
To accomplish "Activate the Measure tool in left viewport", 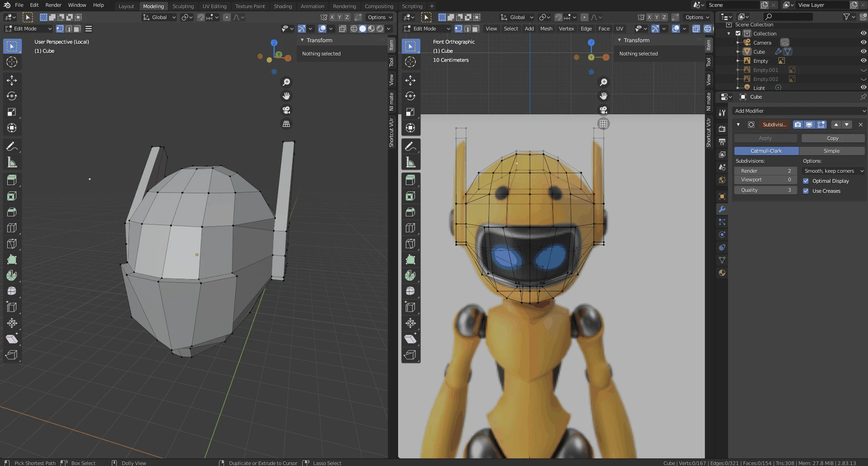I will click(x=12, y=162).
